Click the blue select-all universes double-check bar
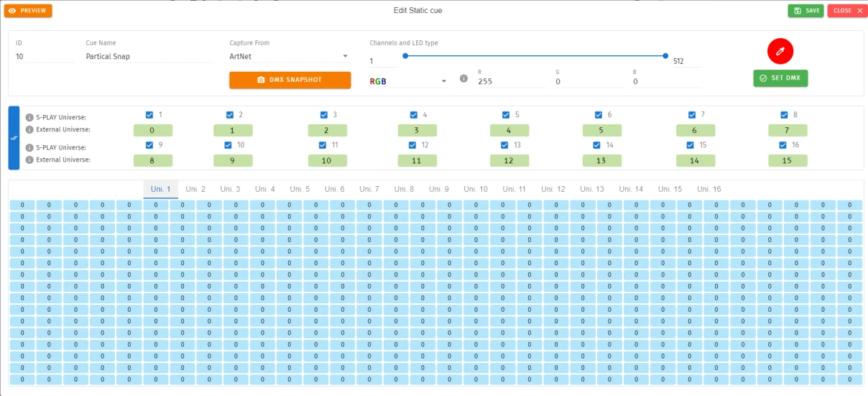This screenshot has height=396, width=868. coord(14,138)
